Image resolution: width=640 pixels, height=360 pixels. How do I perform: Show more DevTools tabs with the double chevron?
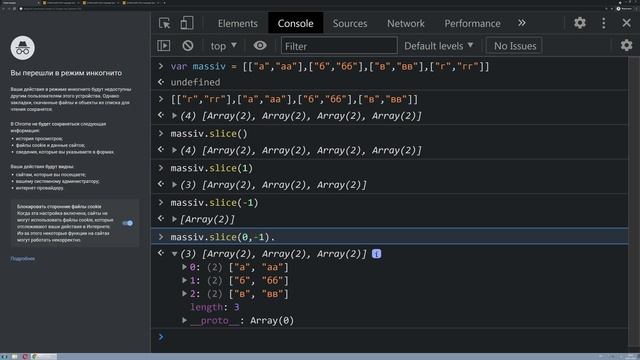[x=522, y=23]
